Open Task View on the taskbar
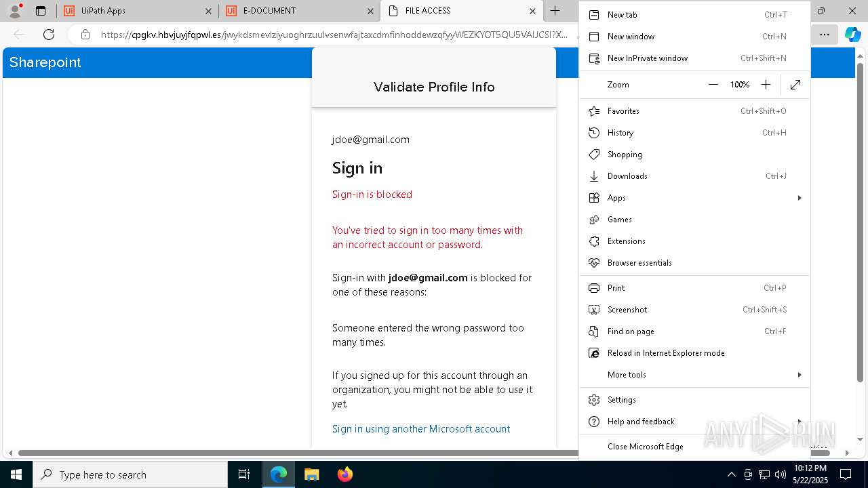The width and height of the screenshot is (868, 488). tap(244, 474)
